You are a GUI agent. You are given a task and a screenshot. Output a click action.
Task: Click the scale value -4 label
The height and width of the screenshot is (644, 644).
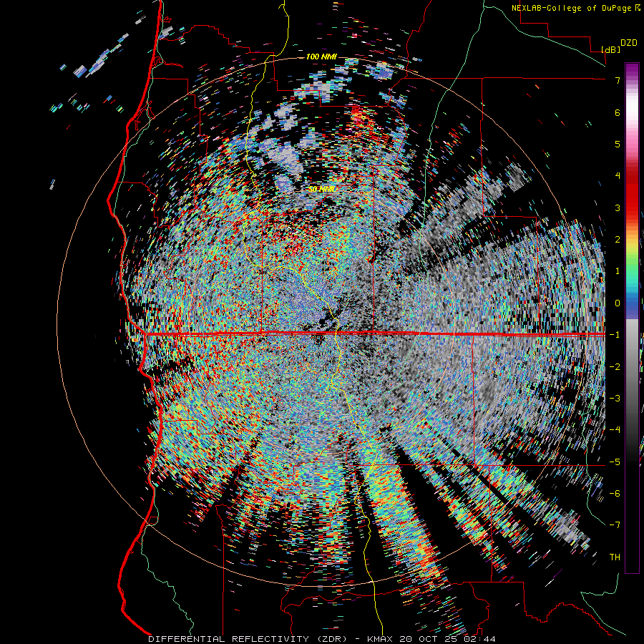(615, 430)
